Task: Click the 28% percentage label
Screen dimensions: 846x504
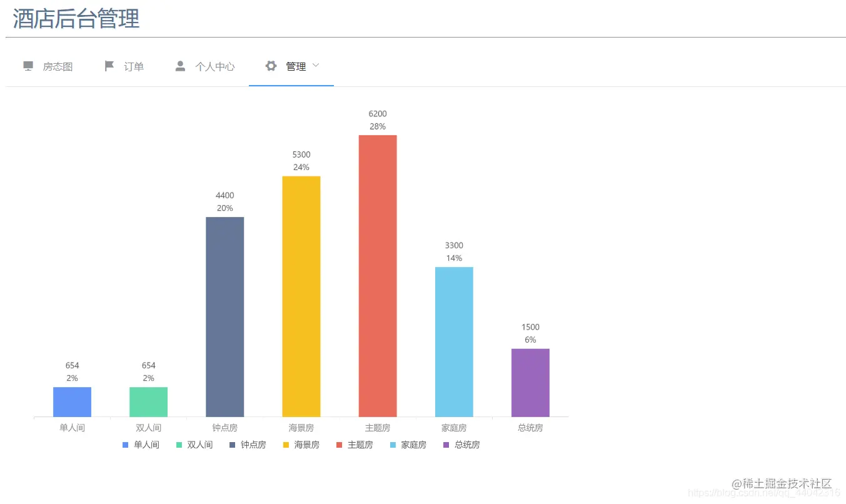Action: [378, 126]
